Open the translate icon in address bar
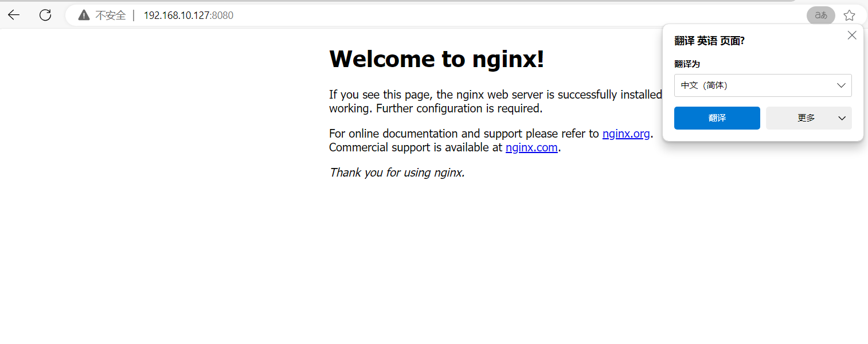The image size is (868, 344). click(x=821, y=15)
